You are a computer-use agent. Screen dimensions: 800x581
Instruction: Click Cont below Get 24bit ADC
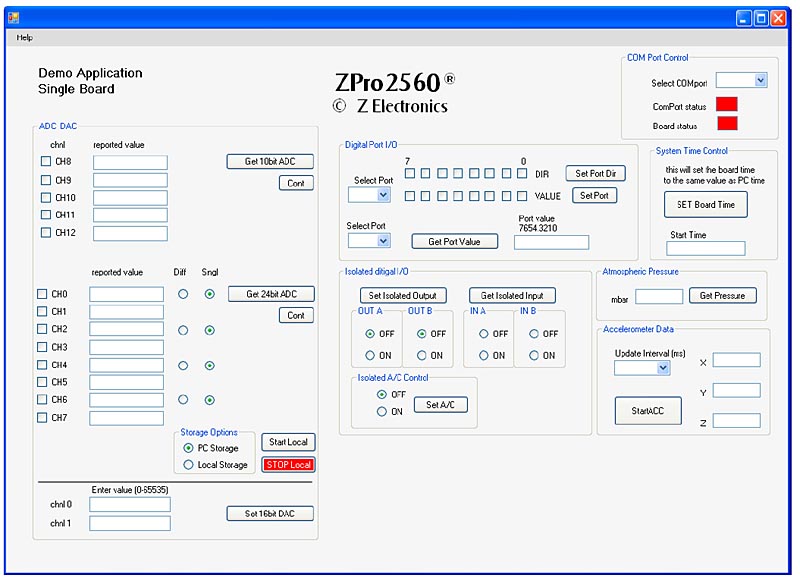point(296,315)
